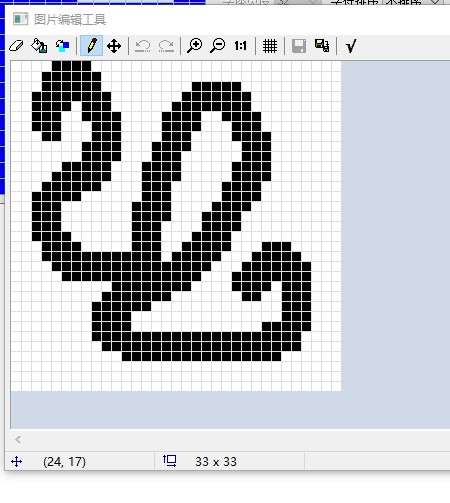Click the Save As multi-disk icon
The width and height of the screenshot is (450, 503).
[x=322, y=46]
